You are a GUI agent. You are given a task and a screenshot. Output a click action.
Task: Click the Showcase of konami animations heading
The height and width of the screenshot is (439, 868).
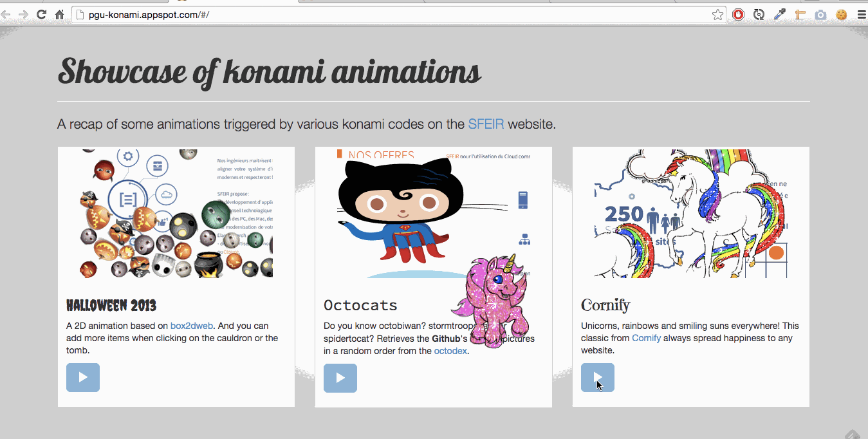click(270, 71)
